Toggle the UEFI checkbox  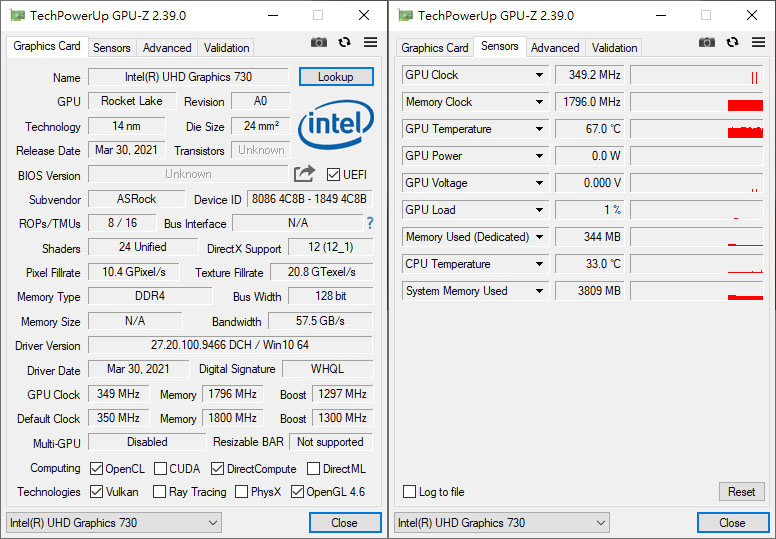[x=334, y=174]
